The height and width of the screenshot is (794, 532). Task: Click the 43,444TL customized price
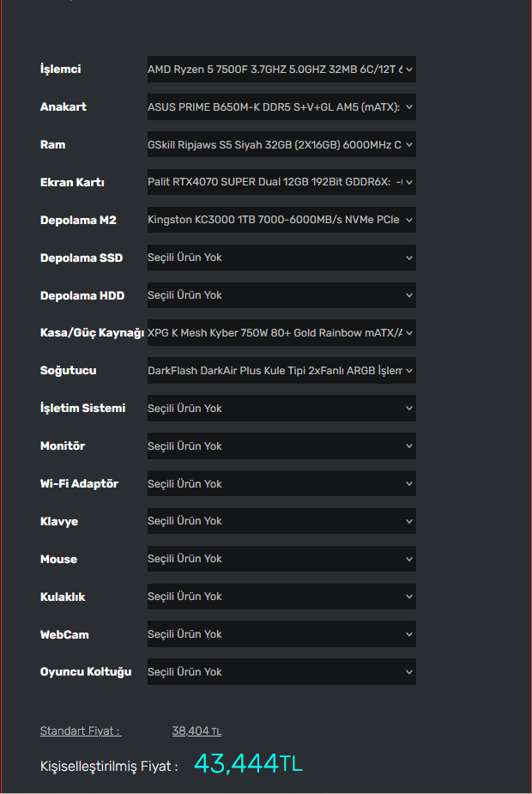pos(249,764)
